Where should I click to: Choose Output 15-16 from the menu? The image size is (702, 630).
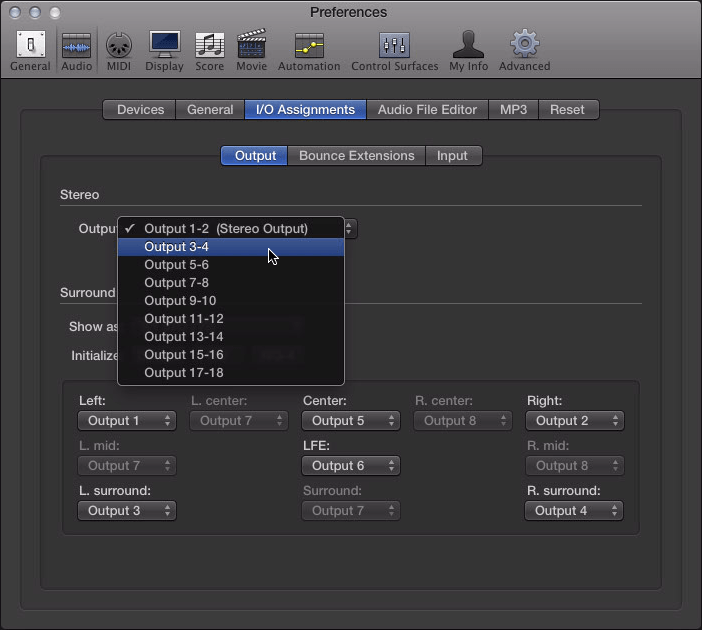pyautogui.click(x=231, y=354)
